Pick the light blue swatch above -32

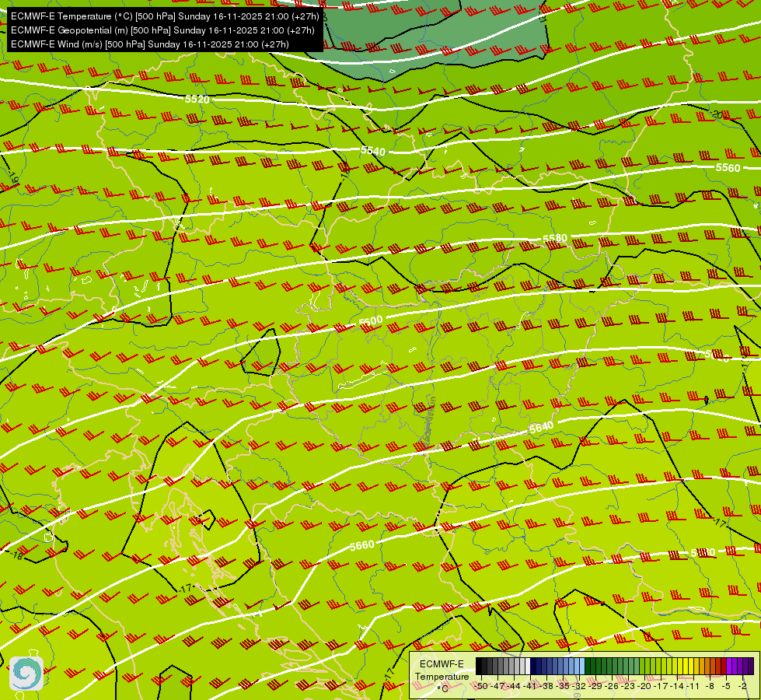pyautogui.click(x=582, y=666)
